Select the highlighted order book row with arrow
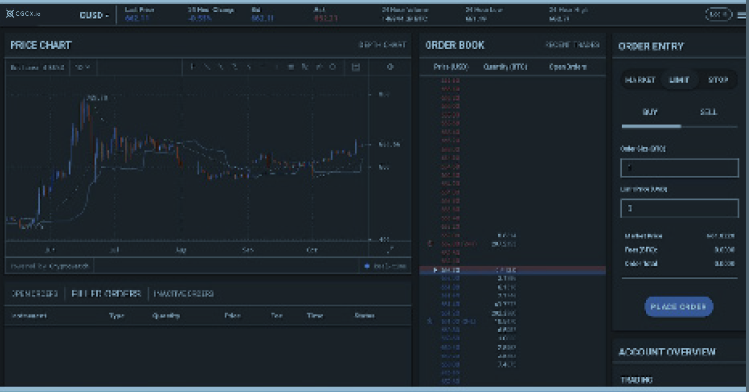Viewport: 749px width, 392px height. pos(513,270)
